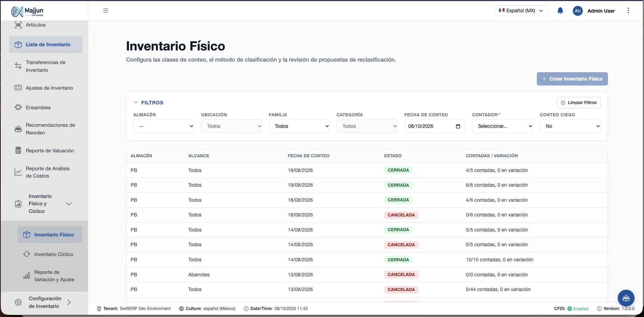Open Inventario Cíclico menu item
The image size is (644, 317).
point(50,254)
